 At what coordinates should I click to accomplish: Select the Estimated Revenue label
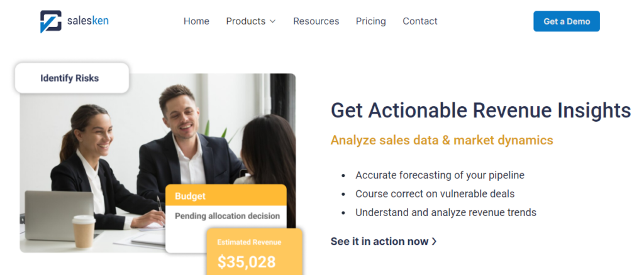pyautogui.click(x=249, y=242)
